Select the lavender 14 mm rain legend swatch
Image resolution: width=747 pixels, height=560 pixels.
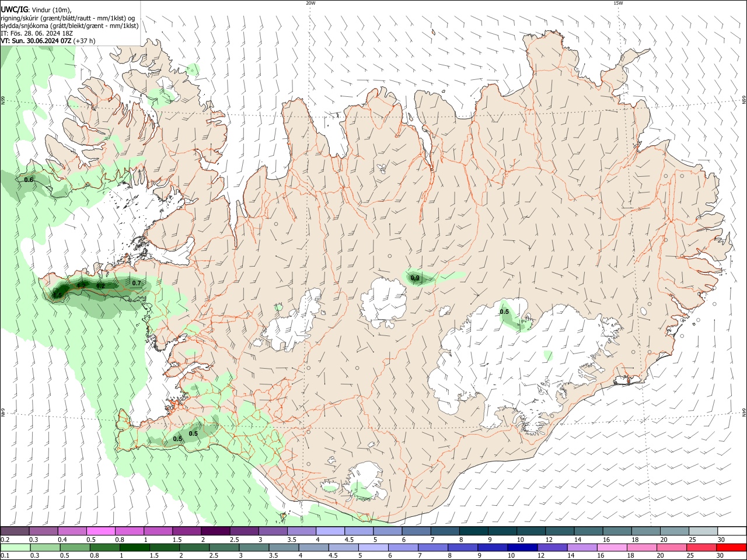coord(582,547)
